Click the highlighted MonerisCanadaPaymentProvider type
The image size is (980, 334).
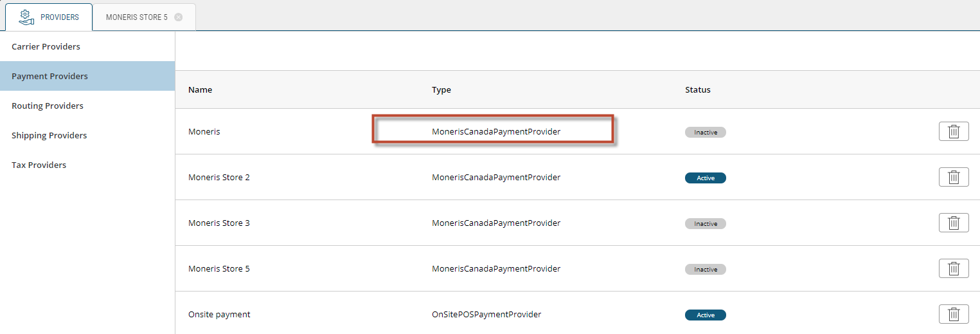tap(495, 131)
